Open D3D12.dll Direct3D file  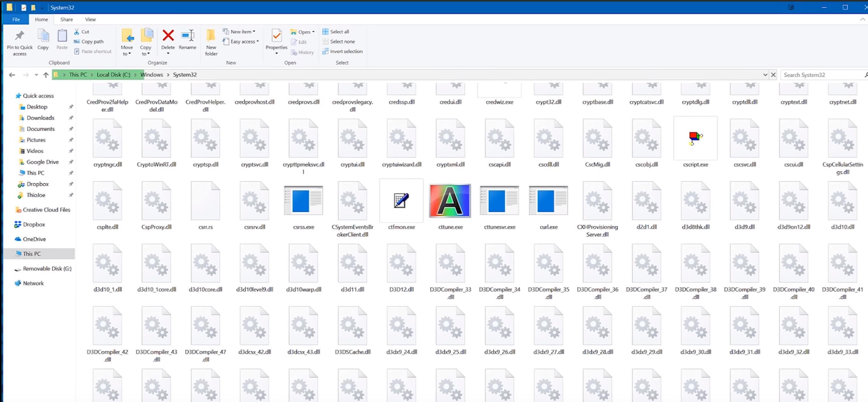[401, 266]
